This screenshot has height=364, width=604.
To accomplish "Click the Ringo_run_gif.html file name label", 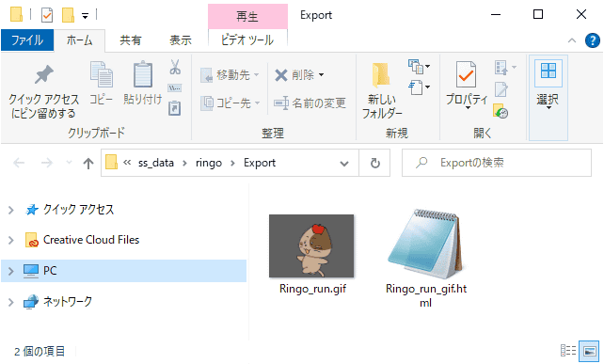I will (x=426, y=296).
